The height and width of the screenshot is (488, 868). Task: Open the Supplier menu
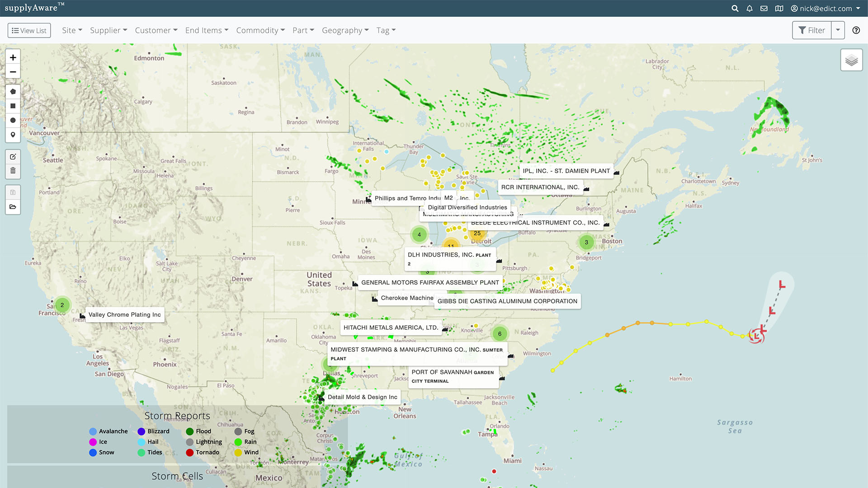pos(108,30)
